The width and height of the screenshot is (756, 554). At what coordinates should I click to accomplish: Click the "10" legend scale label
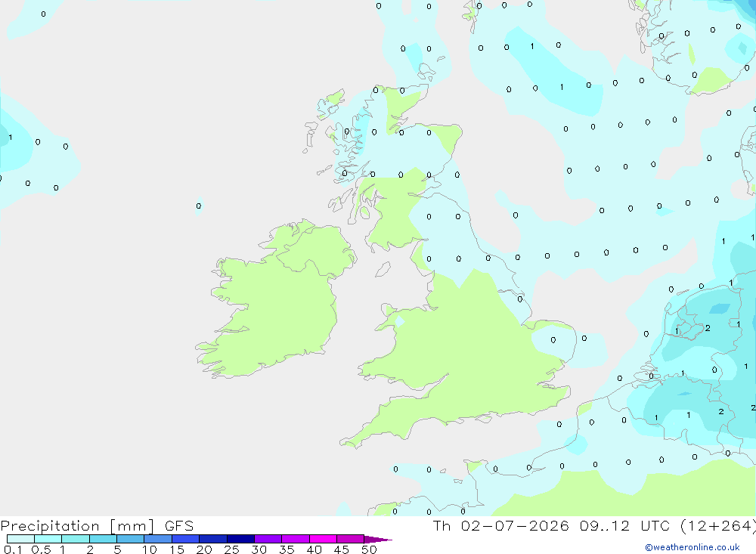pos(150,549)
